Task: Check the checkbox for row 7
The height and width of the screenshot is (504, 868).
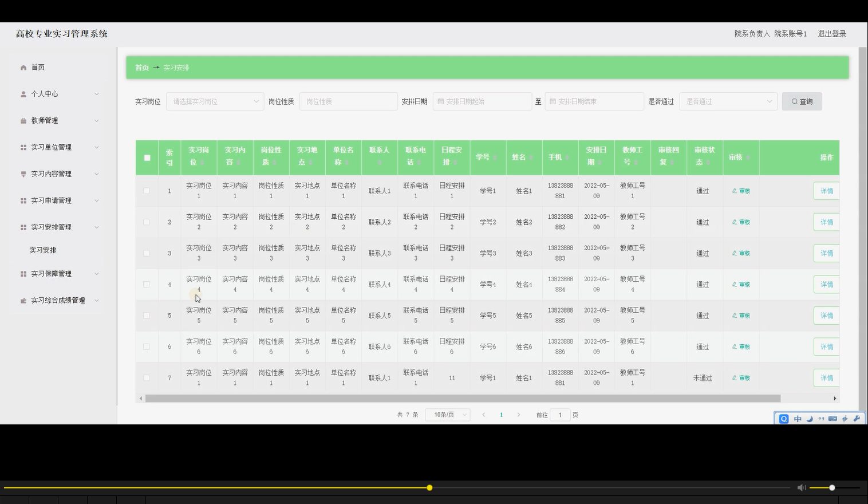Action: pyautogui.click(x=147, y=378)
